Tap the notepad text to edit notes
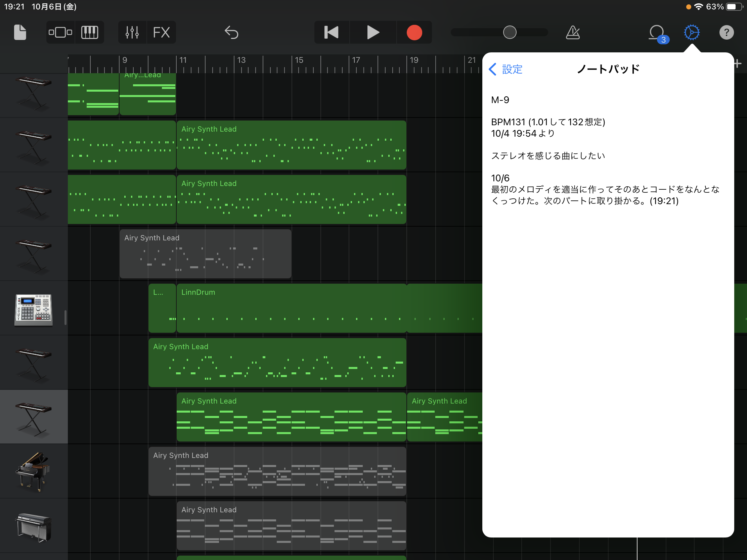This screenshot has height=560, width=747. 605,150
